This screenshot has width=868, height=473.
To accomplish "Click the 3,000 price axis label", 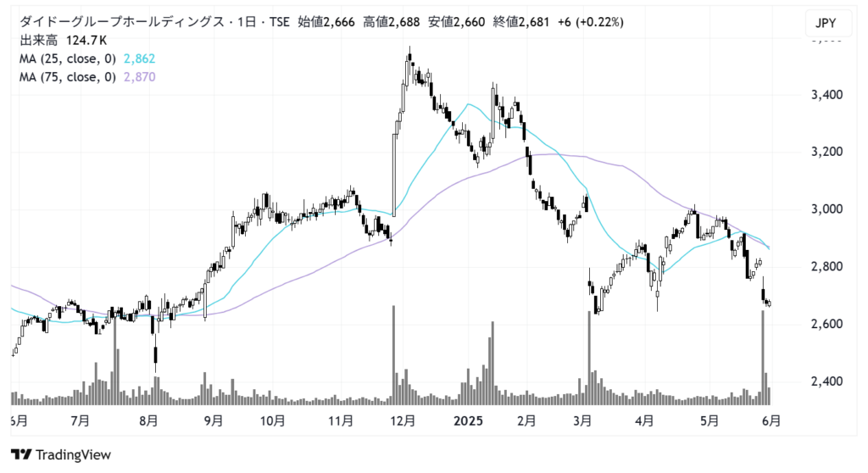I will [827, 209].
